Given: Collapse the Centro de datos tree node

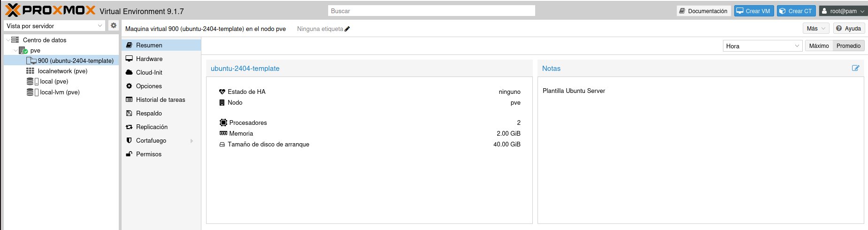Looking at the screenshot, I should pos(8,40).
